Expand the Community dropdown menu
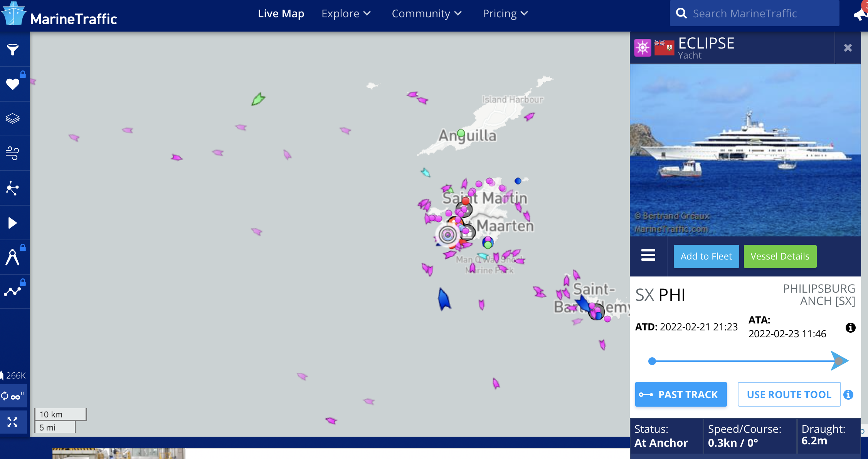Screen dimensions: 868x459 pos(426,14)
